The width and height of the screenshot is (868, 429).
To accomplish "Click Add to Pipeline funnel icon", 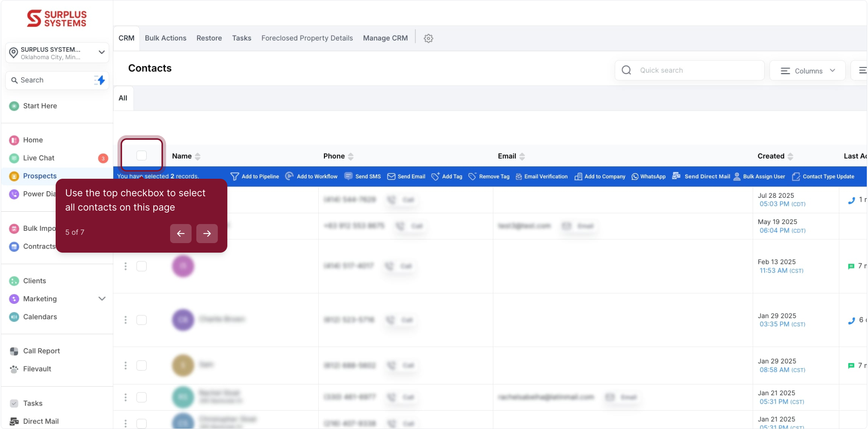I will [x=234, y=176].
